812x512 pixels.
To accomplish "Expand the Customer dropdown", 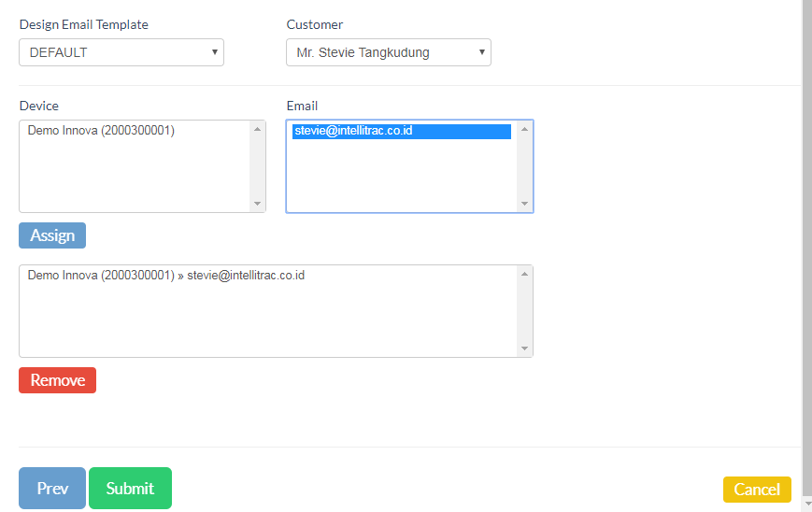I will pos(388,52).
